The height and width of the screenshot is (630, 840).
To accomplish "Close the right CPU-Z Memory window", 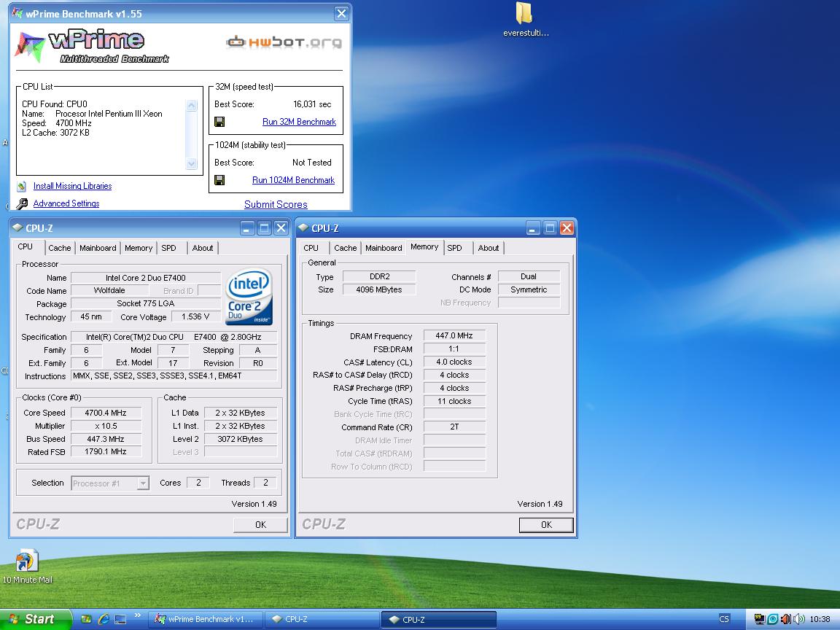I will pos(567,228).
